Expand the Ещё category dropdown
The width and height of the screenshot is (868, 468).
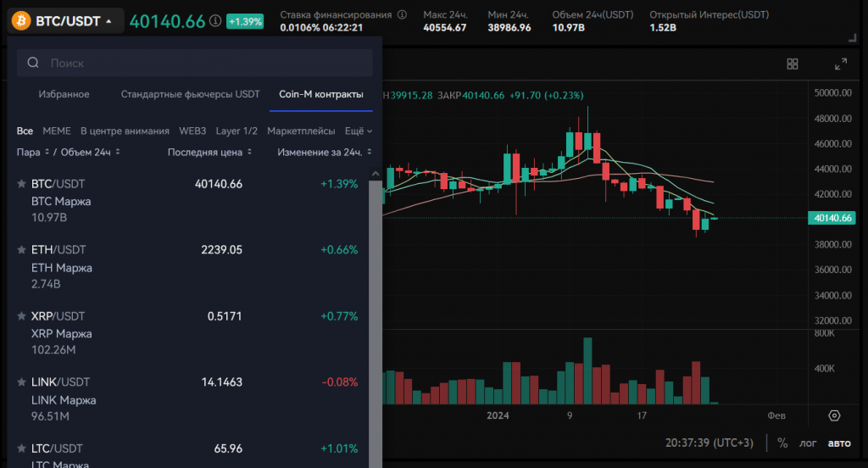[x=359, y=131]
